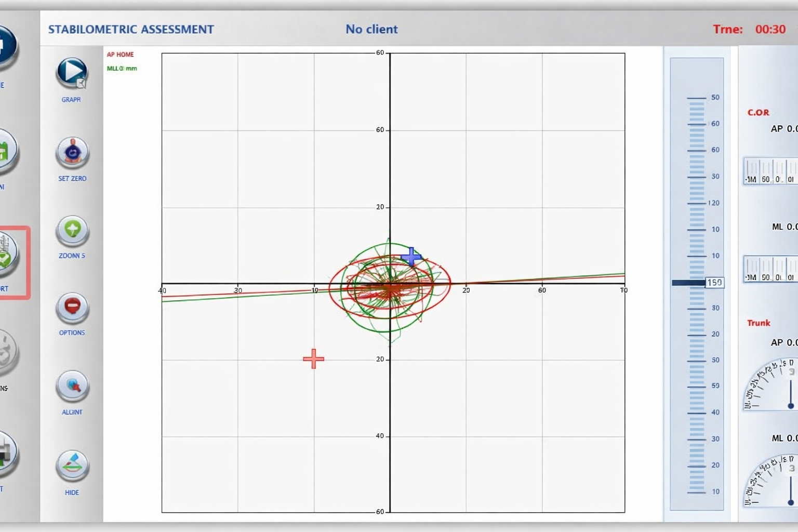
Task: Click the blue plus icon at top-left edge
Action: pos(6,47)
